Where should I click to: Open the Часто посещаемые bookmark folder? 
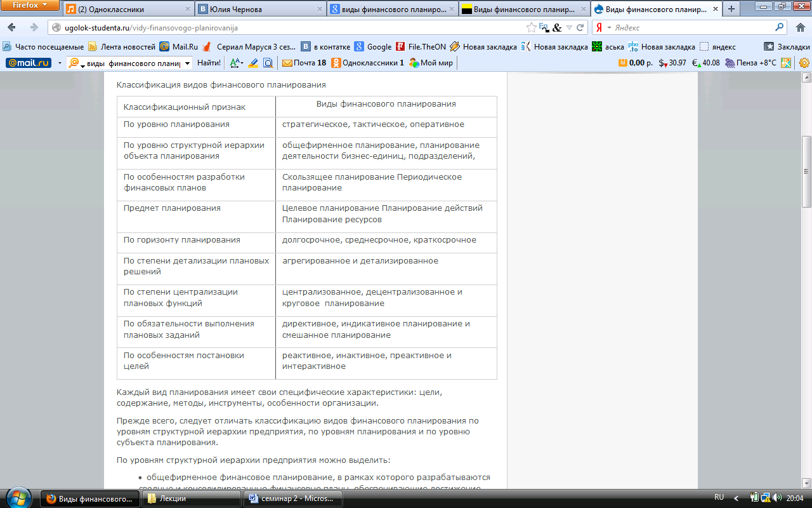43,46
